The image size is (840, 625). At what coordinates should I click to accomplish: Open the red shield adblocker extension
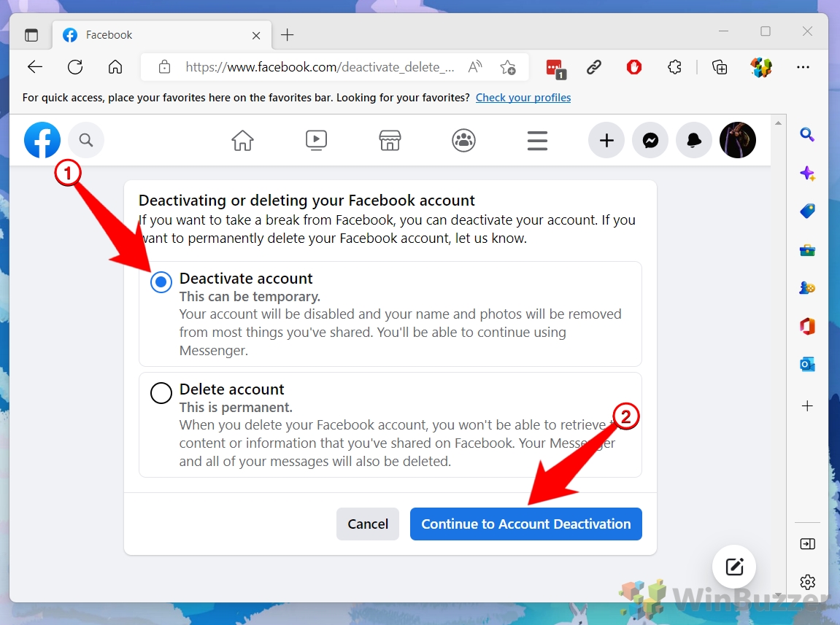click(x=633, y=67)
